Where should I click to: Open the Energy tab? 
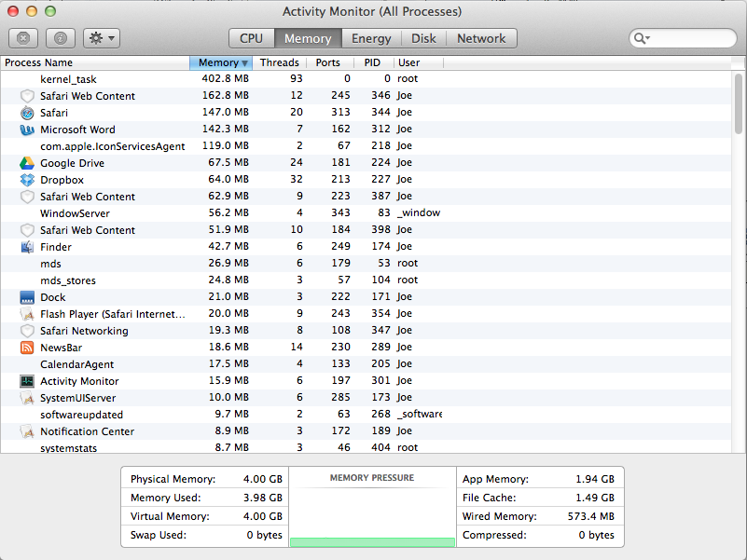pyautogui.click(x=371, y=38)
